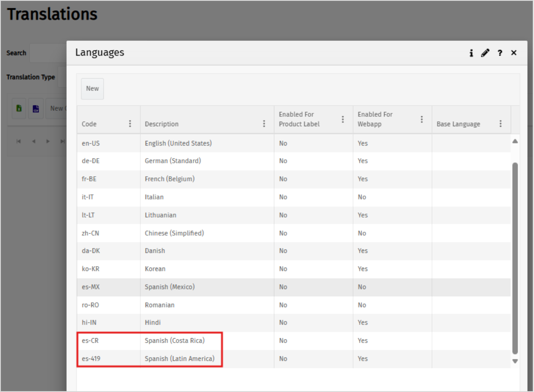Click Spanish (Mexico) description
The height and width of the screenshot is (392, 534).
[170, 287]
